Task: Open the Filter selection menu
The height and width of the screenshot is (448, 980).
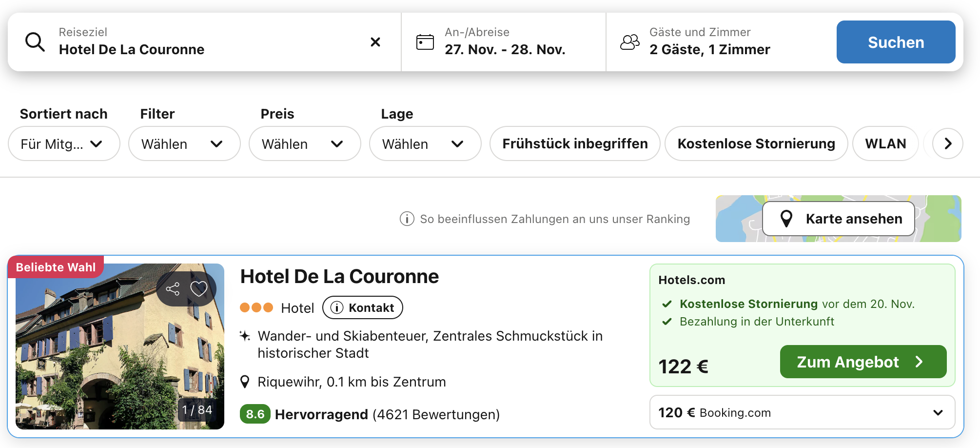Action: (x=184, y=143)
